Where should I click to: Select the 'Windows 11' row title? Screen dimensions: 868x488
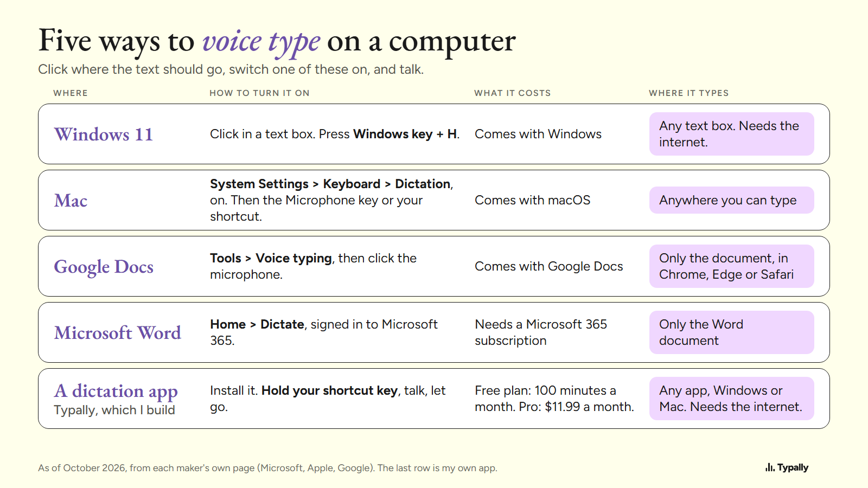[x=104, y=134]
